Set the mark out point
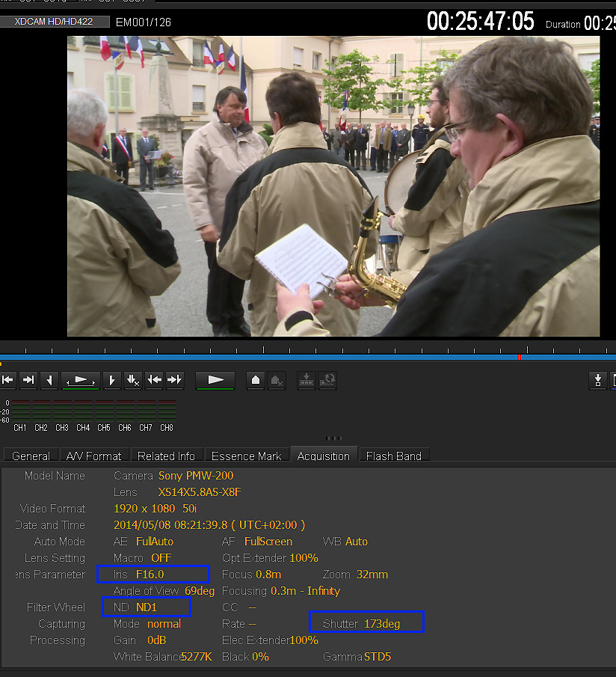Screen dimensions: 616x677 tap(111, 380)
